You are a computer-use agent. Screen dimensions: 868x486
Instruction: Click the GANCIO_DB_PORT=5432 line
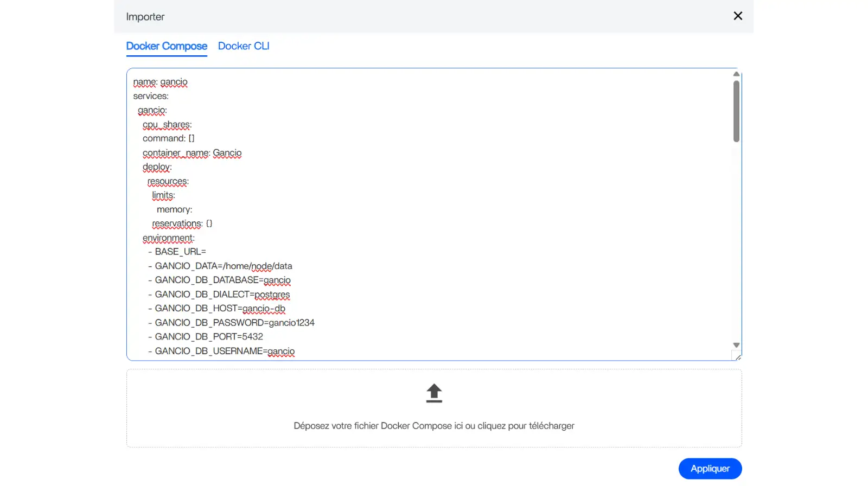click(x=209, y=337)
